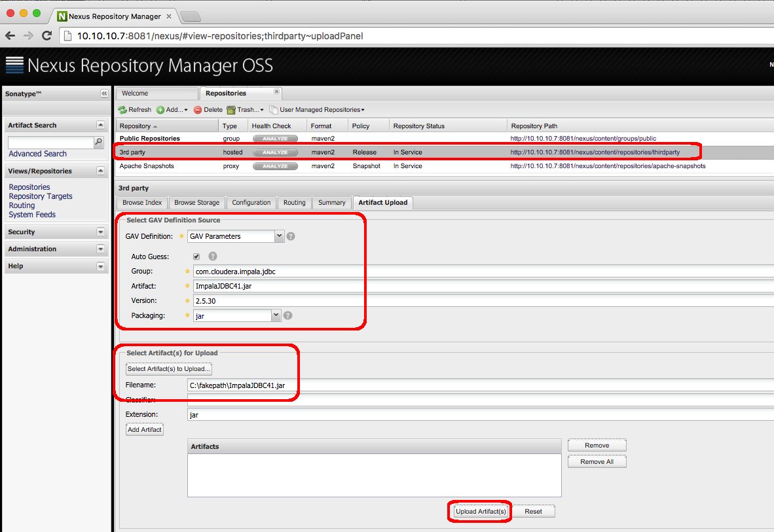The height and width of the screenshot is (532, 774).
Task: Click the browser forward arrow
Action: pos(28,35)
